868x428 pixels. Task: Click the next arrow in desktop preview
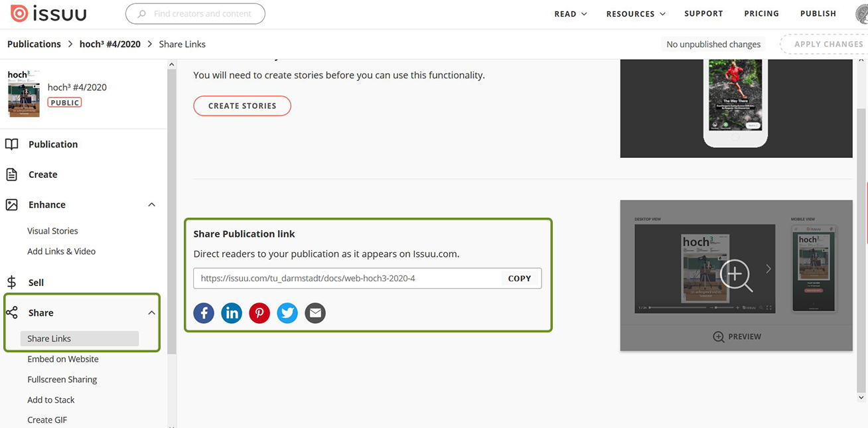click(768, 269)
